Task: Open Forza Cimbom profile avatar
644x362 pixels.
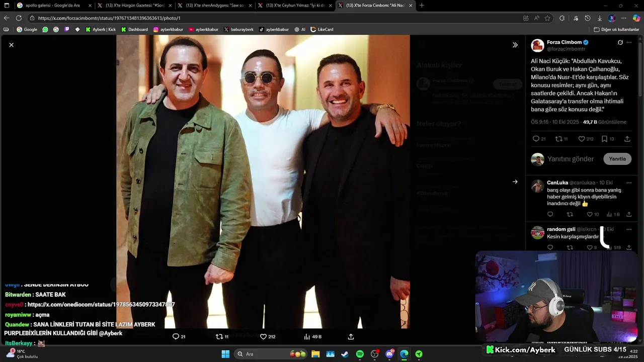Action: click(x=537, y=45)
